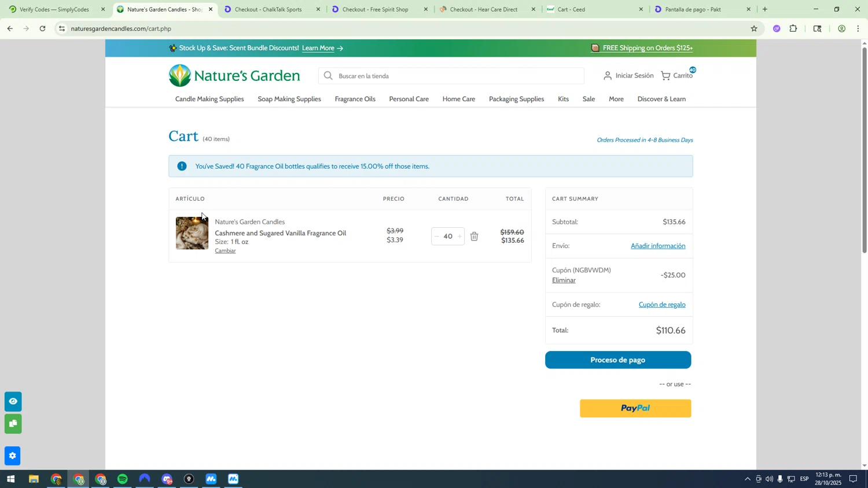868x488 pixels.
Task: Switch to Verify Codes — SimplyCodes tab
Action: tap(55, 9)
